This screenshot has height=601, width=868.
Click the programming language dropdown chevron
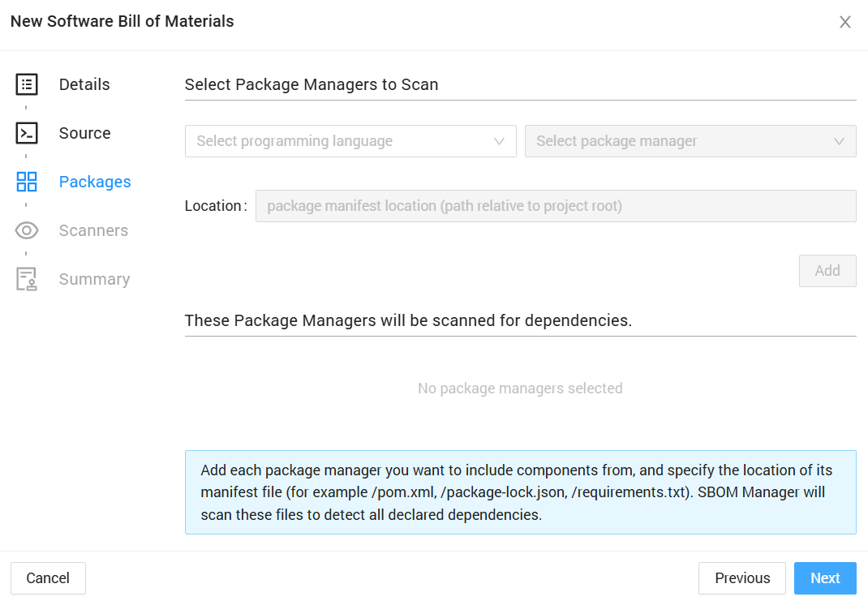tap(499, 140)
